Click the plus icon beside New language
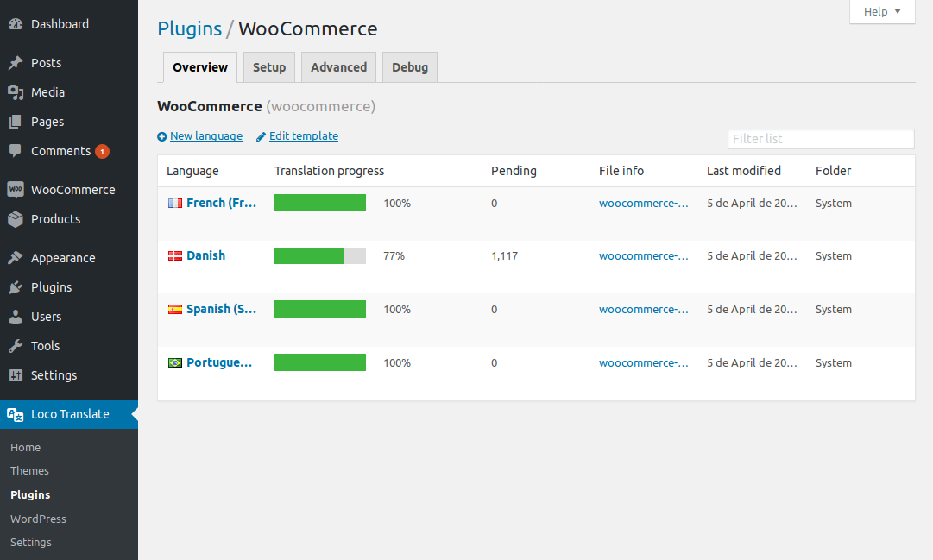This screenshot has width=933, height=560. coord(161,135)
